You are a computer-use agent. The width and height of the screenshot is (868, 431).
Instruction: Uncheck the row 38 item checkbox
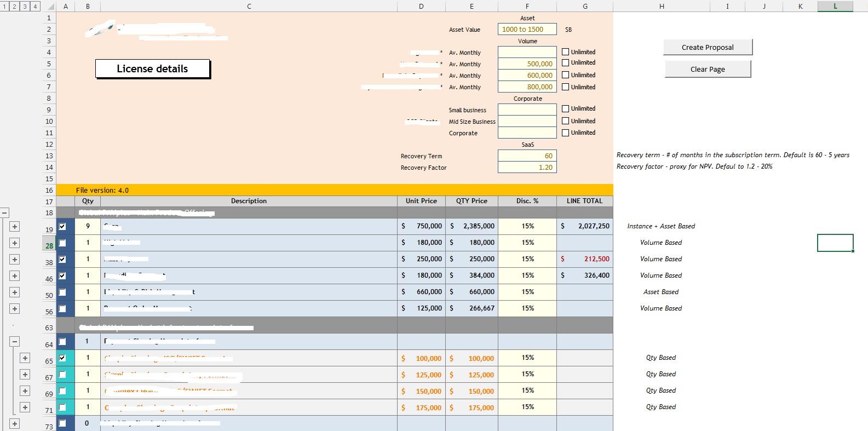pyautogui.click(x=62, y=259)
